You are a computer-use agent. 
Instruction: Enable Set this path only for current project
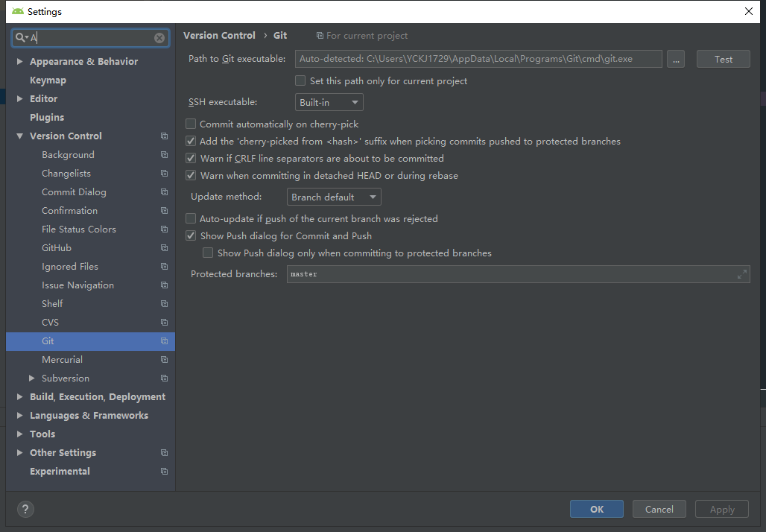(300, 80)
